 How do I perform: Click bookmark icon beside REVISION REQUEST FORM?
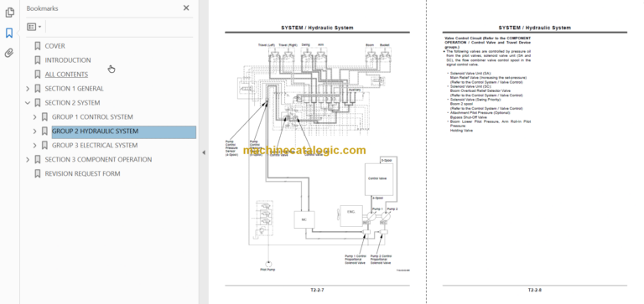(x=38, y=173)
